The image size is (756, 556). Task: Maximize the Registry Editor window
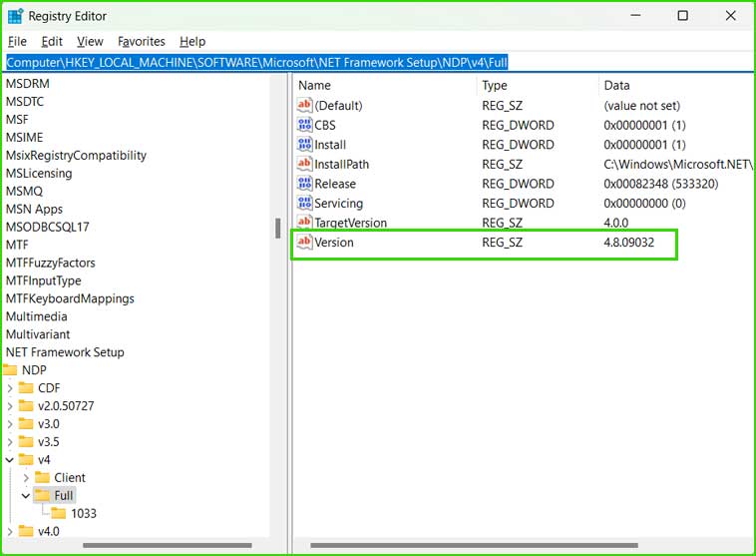tap(683, 15)
